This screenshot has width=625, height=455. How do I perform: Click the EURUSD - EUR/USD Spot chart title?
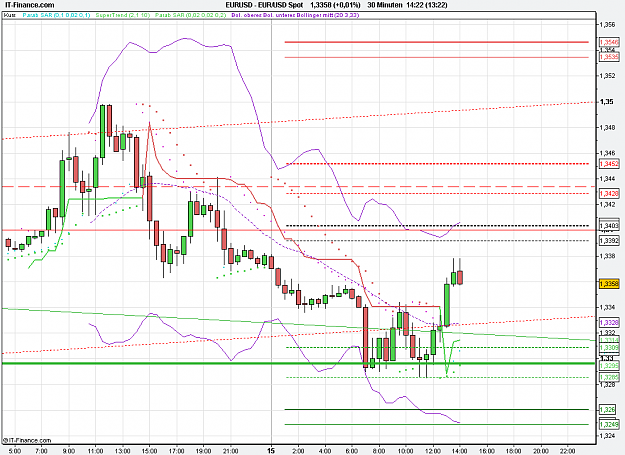(264, 5)
